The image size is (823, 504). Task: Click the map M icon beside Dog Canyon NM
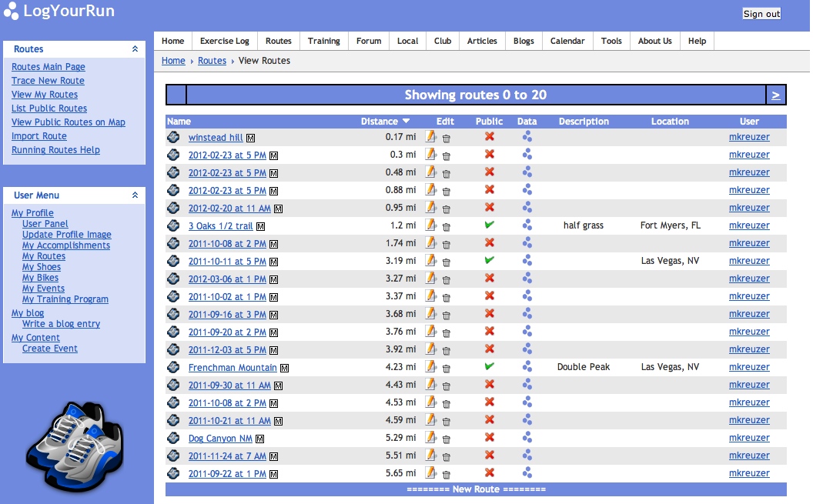pos(260,439)
